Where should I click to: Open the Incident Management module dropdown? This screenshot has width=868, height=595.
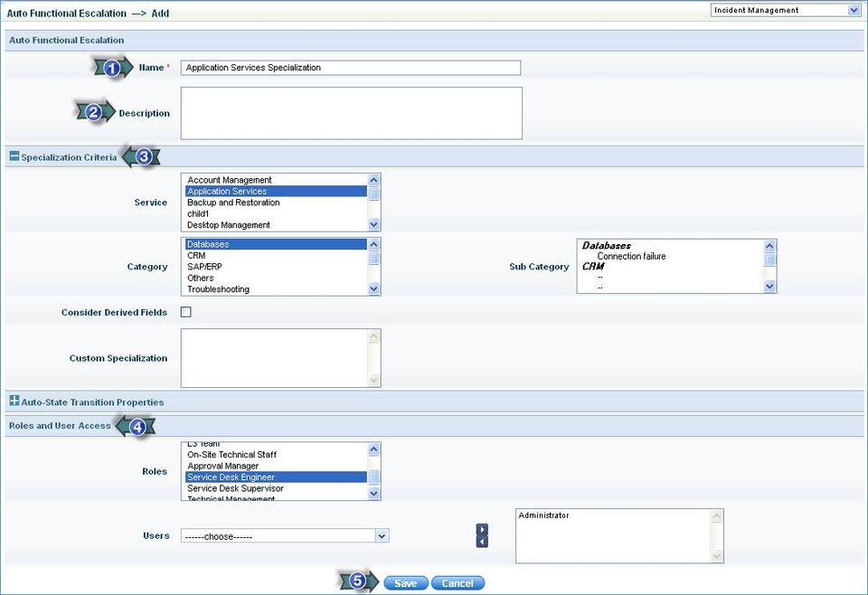(786, 10)
